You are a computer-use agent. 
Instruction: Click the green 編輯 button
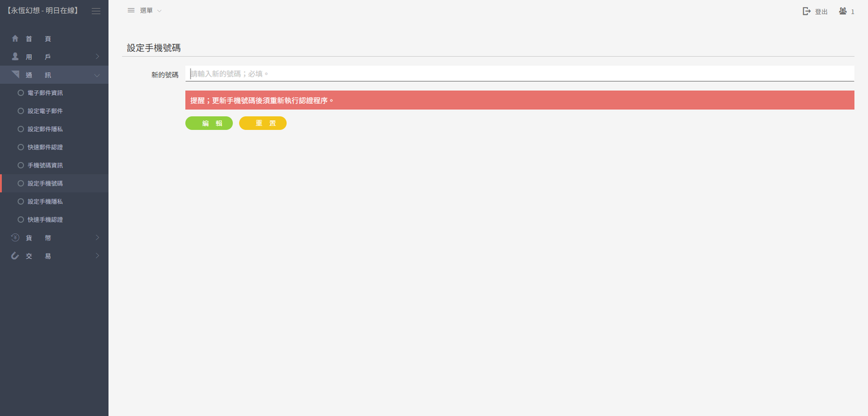[x=209, y=123]
